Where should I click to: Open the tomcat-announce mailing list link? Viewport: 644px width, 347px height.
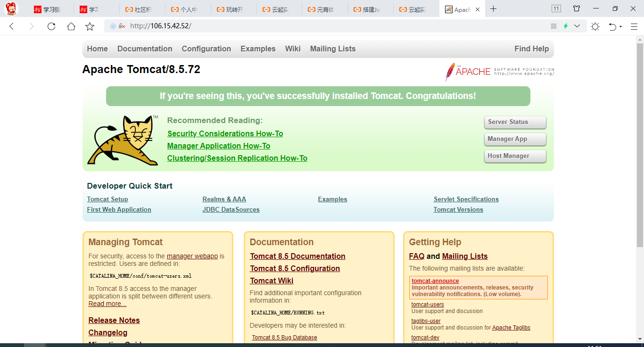pyautogui.click(x=435, y=281)
